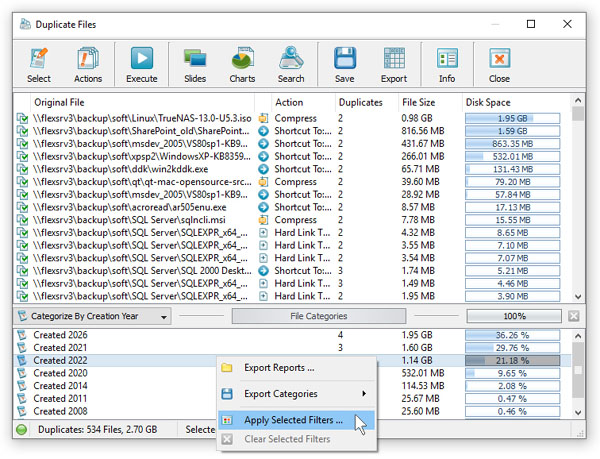This screenshot has height=459, width=600.
Task: Click Clear Selected Filters menu entry
Action: pos(297,439)
